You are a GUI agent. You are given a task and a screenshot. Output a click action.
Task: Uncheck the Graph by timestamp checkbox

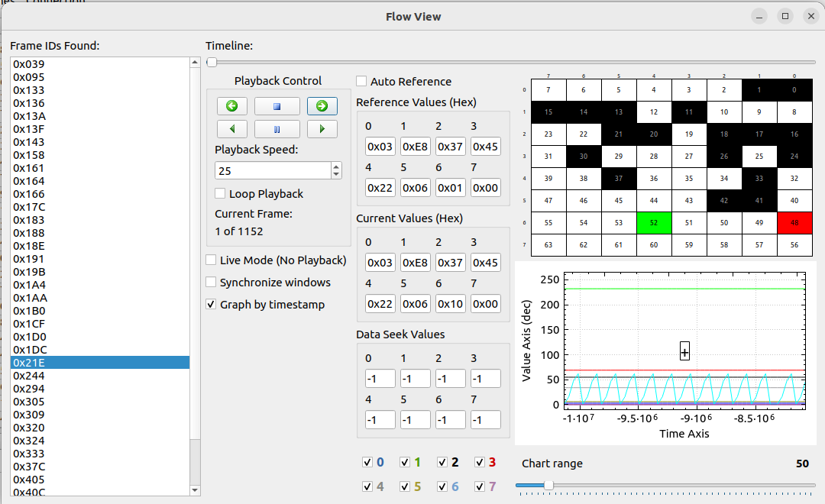click(x=211, y=304)
